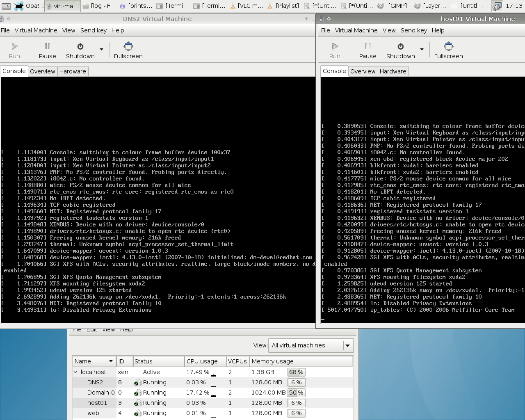The width and height of the screenshot is (525, 420).
Task: Open Shutdown dropdown arrow in DNS2 toolbar
Action: click(x=101, y=50)
